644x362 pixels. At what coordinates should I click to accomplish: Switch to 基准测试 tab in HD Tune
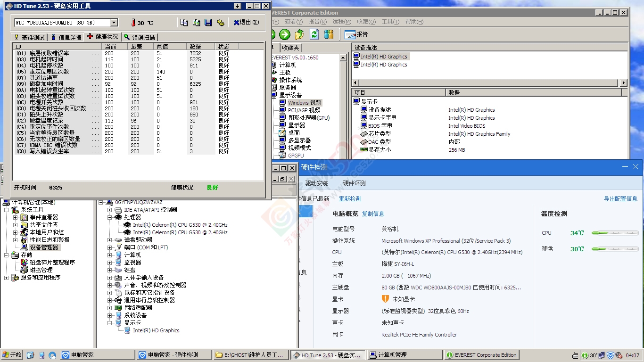29,37
